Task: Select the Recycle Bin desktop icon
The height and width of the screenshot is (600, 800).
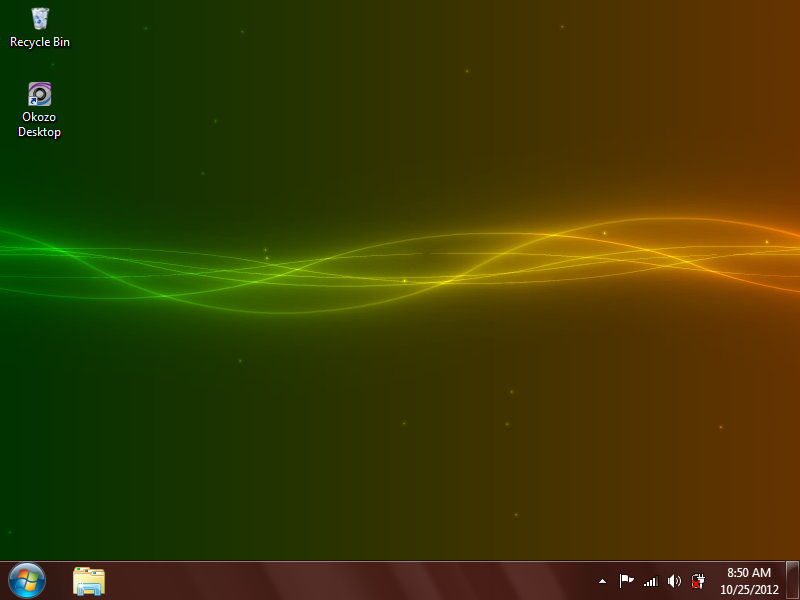Action: click(40, 19)
